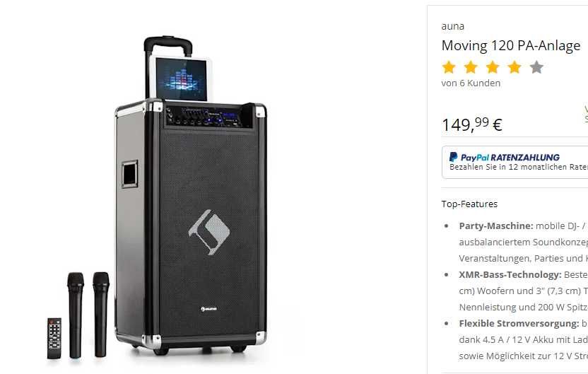
Task: Click the tablet on top of speaker
Action: pos(181,78)
